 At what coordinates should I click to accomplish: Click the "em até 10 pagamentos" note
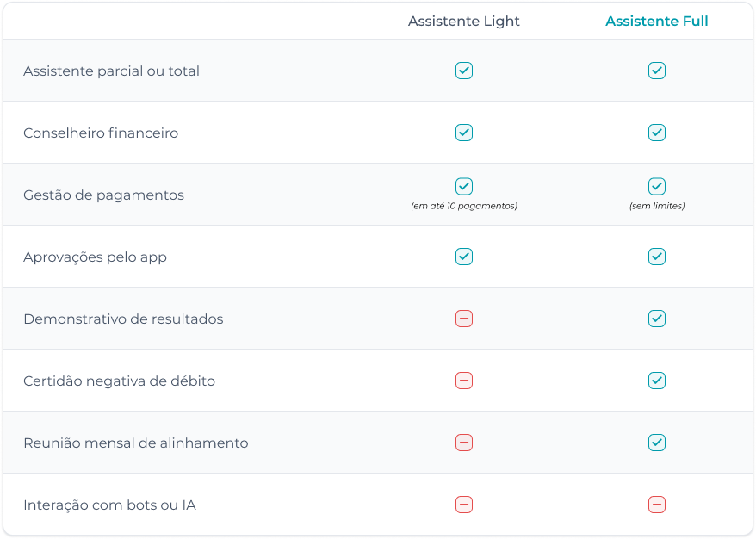click(x=464, y=207)
